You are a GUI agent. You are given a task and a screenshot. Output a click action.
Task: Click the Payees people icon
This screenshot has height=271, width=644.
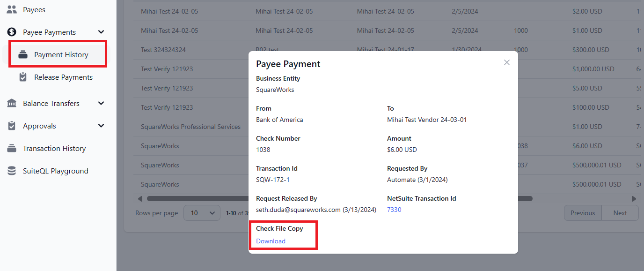12,9
